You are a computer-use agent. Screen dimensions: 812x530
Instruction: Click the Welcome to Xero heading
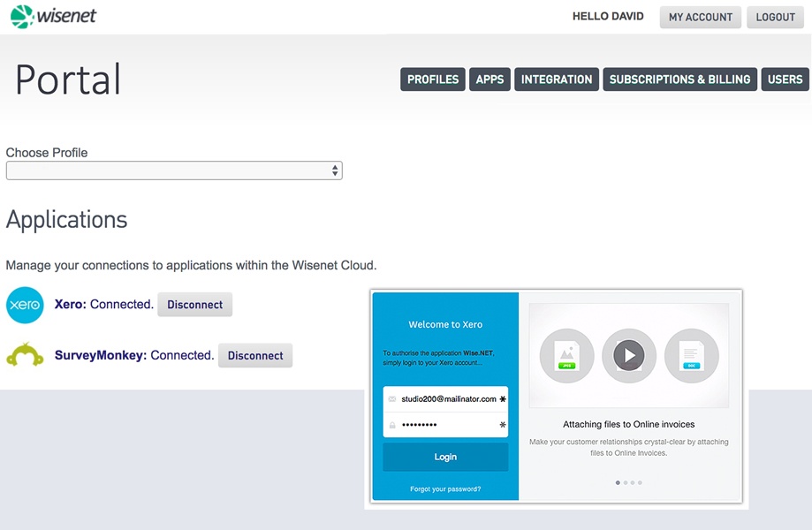pos(445,324)
